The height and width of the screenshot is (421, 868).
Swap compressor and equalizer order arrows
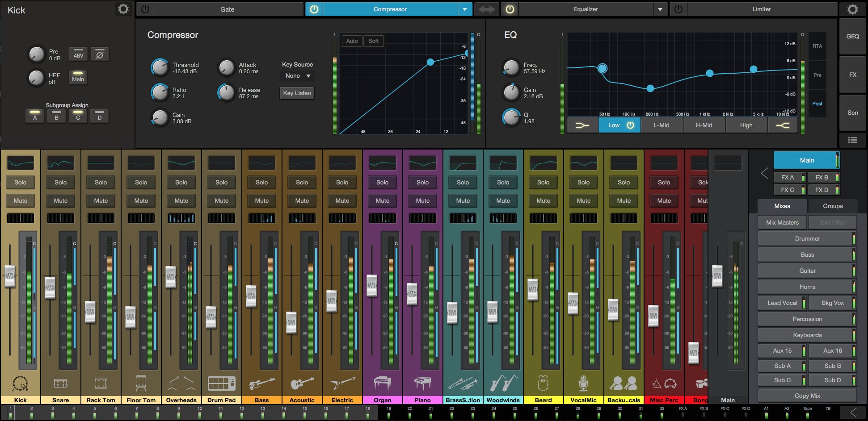click(x=486, y=9)
